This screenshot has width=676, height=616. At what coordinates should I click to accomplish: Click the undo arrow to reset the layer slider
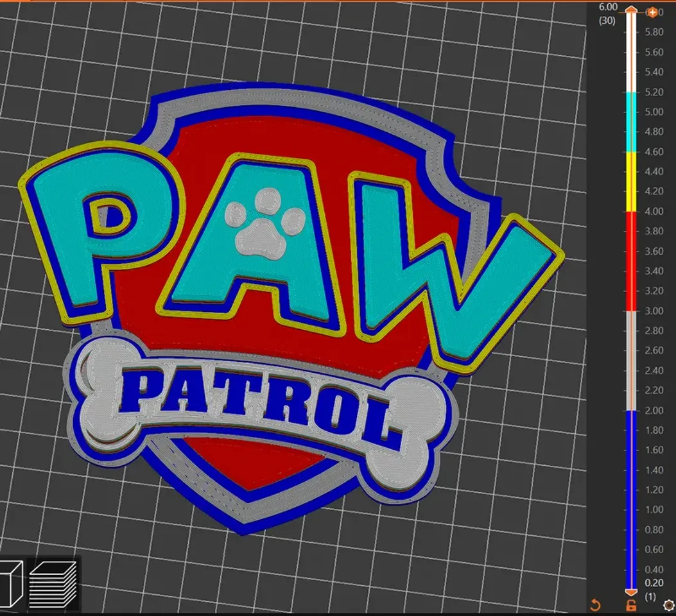tap(594, 604)
